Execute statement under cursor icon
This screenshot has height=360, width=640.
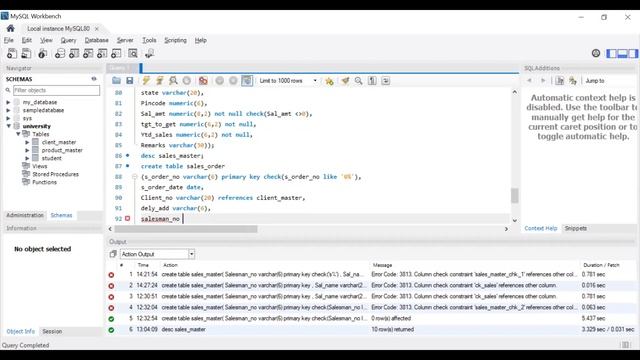point(160,81)
